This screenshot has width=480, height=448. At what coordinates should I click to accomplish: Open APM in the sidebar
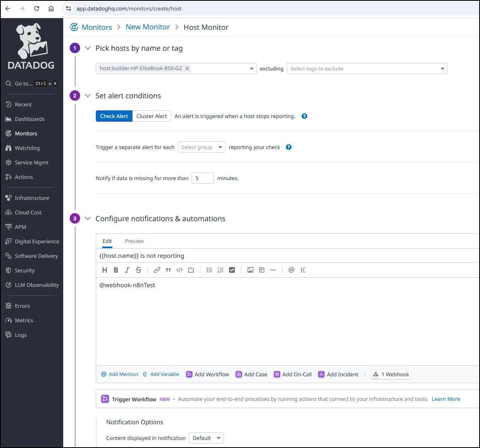[21, 227]
